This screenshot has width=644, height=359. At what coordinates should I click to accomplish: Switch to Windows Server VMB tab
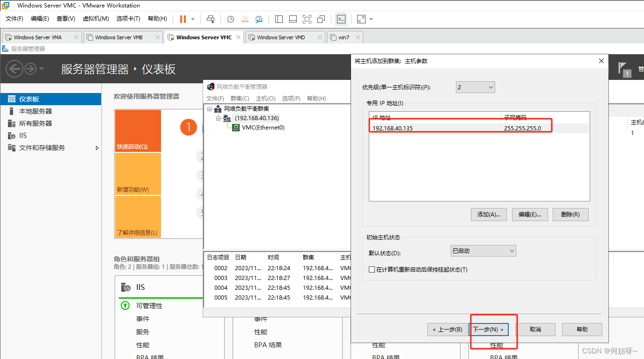coord(119,37)
